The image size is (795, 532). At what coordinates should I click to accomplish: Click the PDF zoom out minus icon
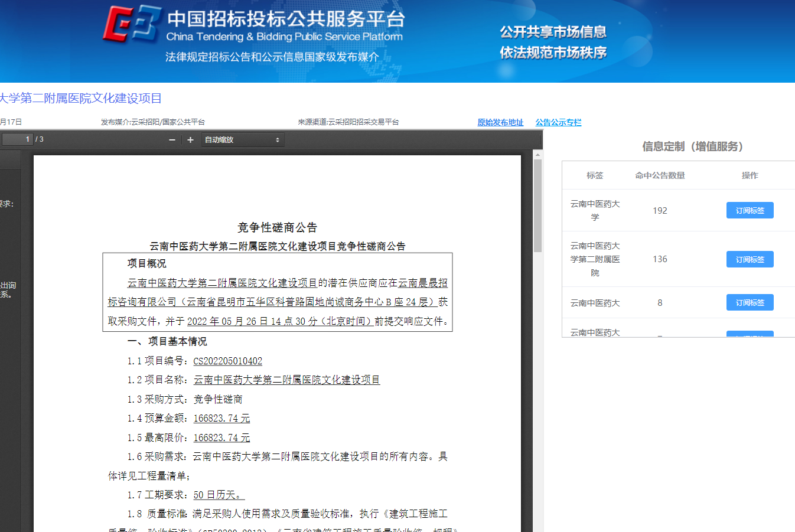point(172,140)
